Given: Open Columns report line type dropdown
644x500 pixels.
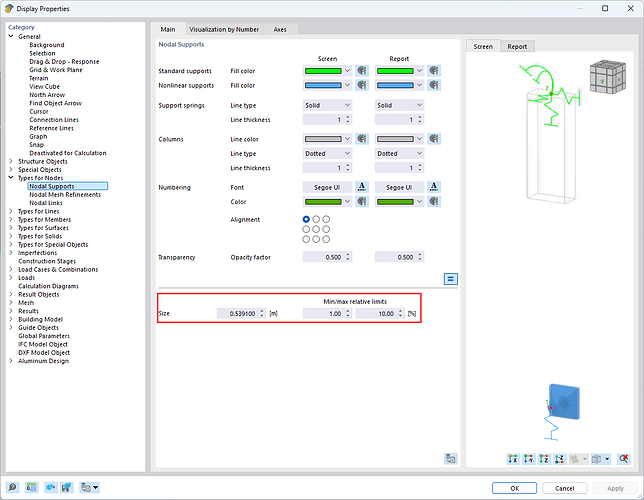Looking at the screenshot, I should (401, 153).
